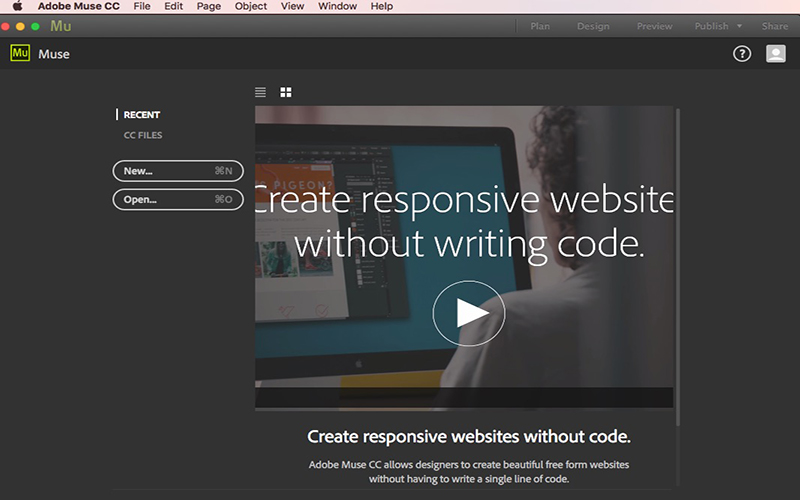Viewport: 800px width, 500px height.
Task: Switch to Design mode
Action: pyautogui.click(x=593, y=26)
